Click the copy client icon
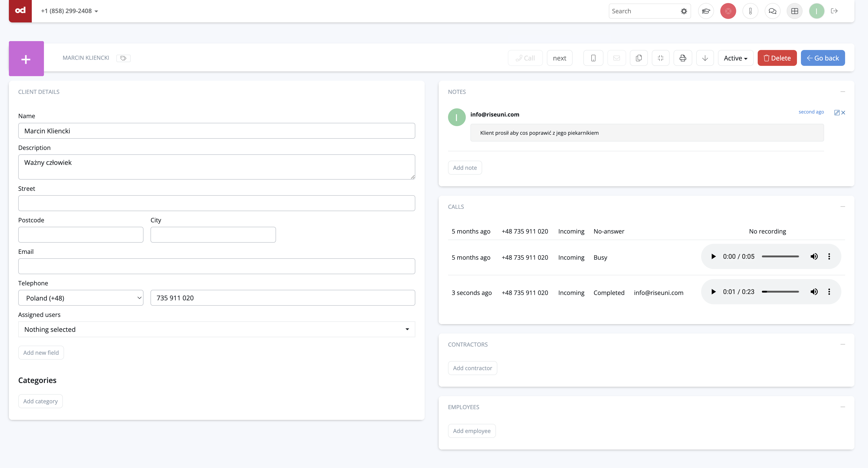This screenshot has width=868, height=468. [638, 58]
